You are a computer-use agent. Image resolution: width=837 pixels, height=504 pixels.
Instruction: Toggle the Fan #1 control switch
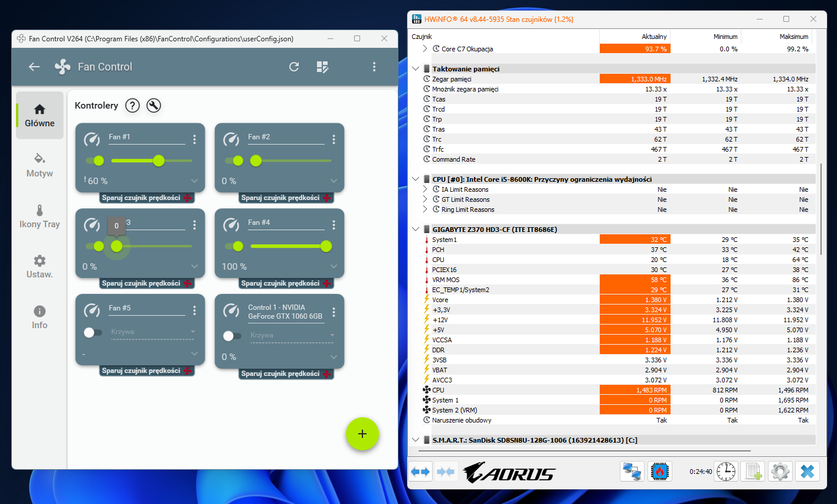tap(94, 161)
